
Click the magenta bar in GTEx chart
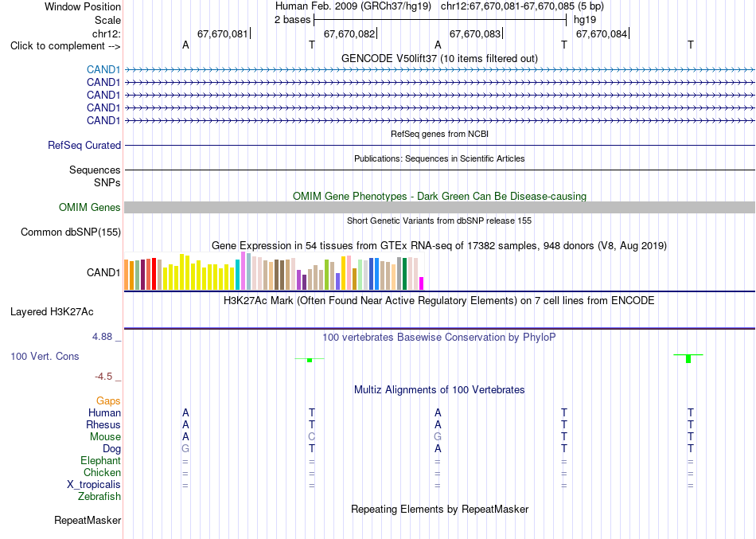click(422, 283)
